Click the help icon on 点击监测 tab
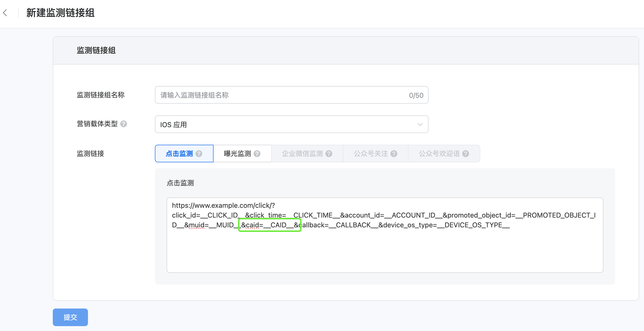 pos(199,154)
